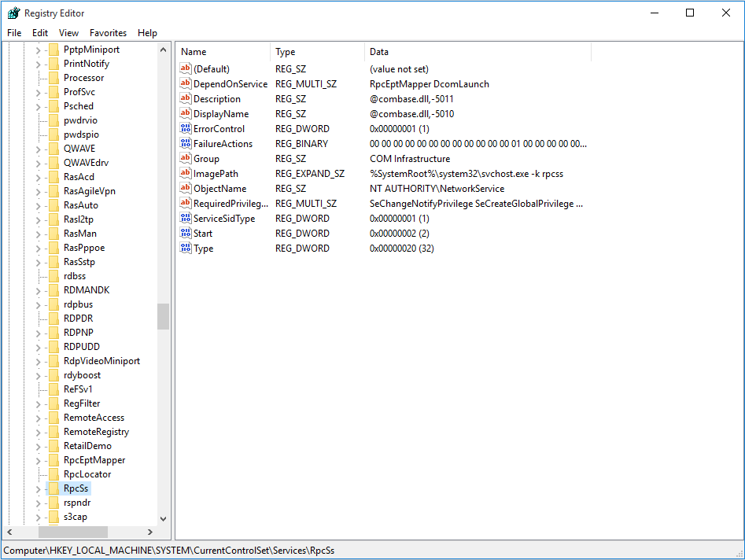Expand the ProfSvc key
745x560 pixels.
[38, 92]
